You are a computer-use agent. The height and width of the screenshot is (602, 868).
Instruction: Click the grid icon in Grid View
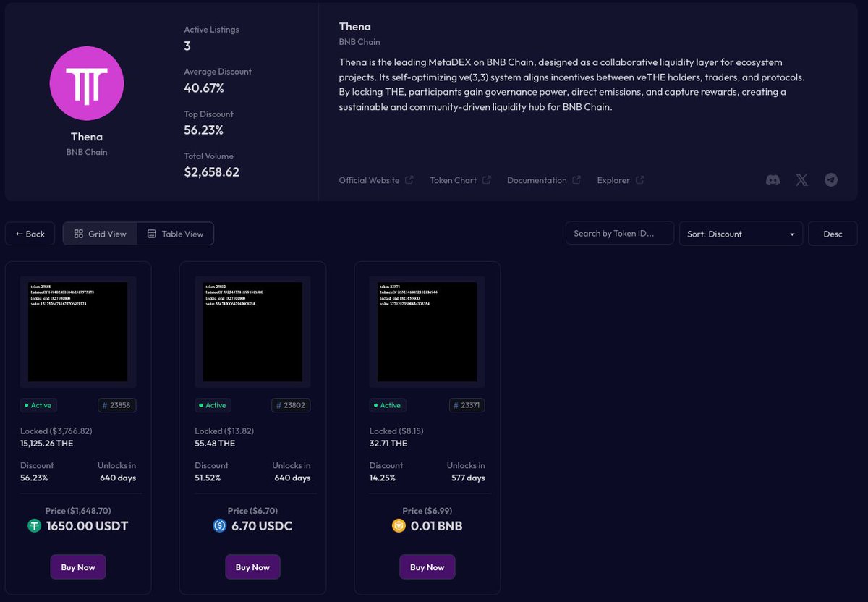pyautogui.click(x=79, y=234)
